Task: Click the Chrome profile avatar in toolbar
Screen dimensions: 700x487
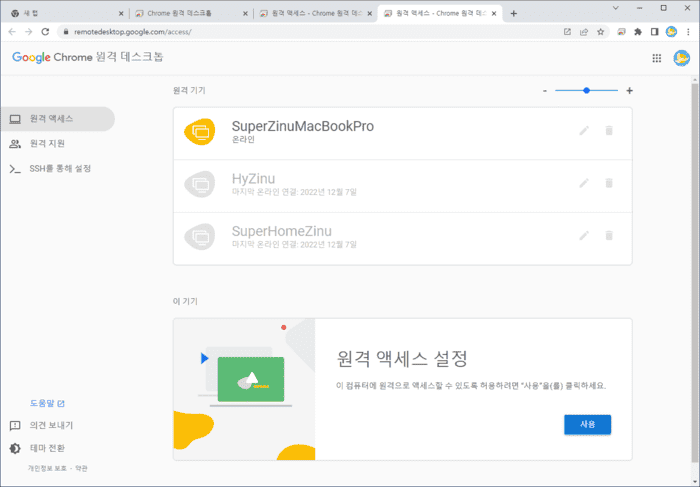Action: click(x=671, y=32)
